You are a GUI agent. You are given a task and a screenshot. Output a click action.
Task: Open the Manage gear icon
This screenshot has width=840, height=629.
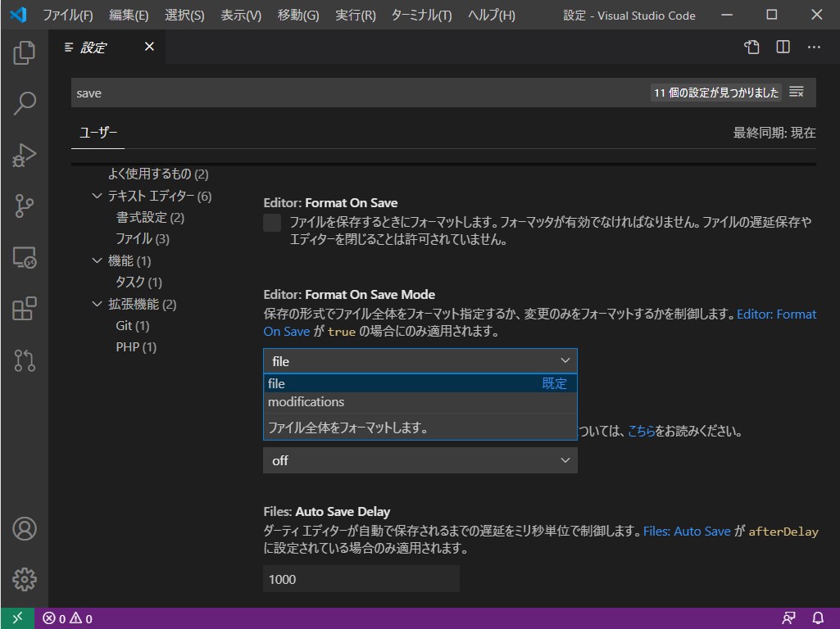pyautogui.click(x=25, y=578)
